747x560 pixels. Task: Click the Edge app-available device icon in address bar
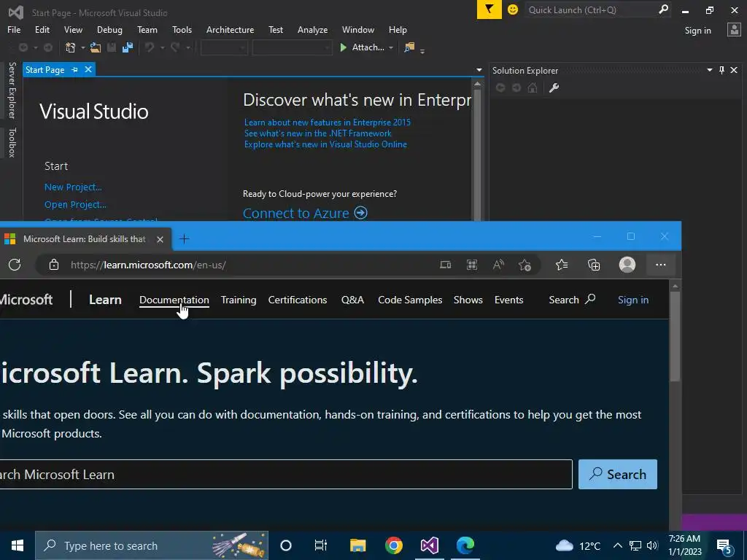tap(446, 265)
